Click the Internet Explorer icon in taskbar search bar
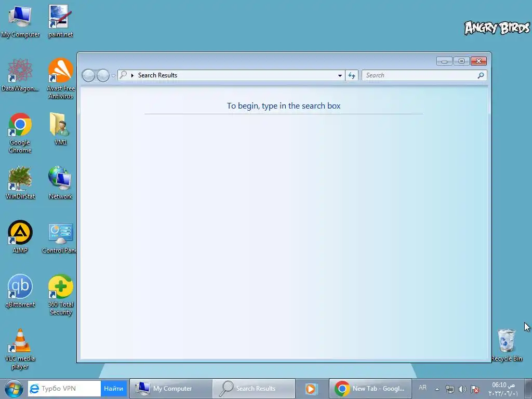 [34, 389]
